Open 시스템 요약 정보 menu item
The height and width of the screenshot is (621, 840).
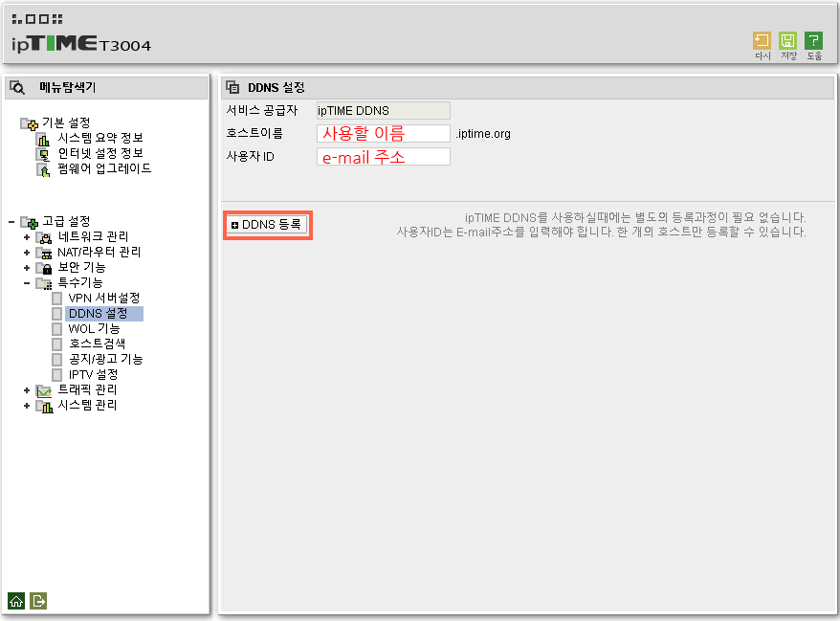[100, 138]
